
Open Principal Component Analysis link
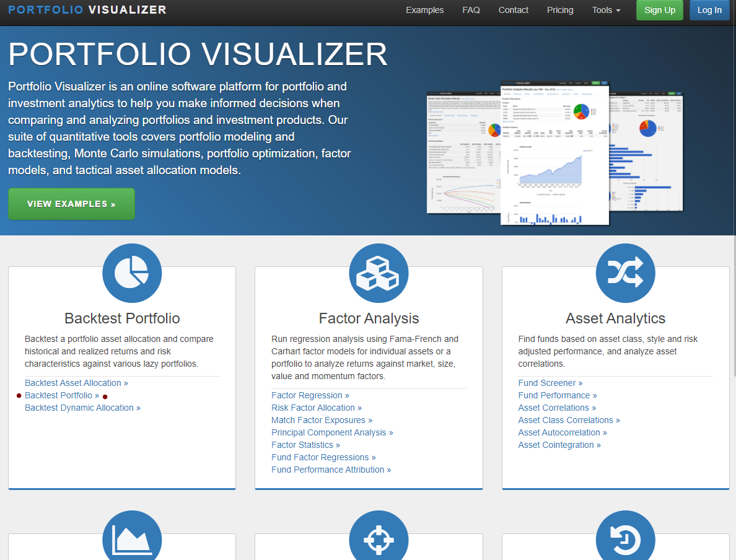(332, 432)
